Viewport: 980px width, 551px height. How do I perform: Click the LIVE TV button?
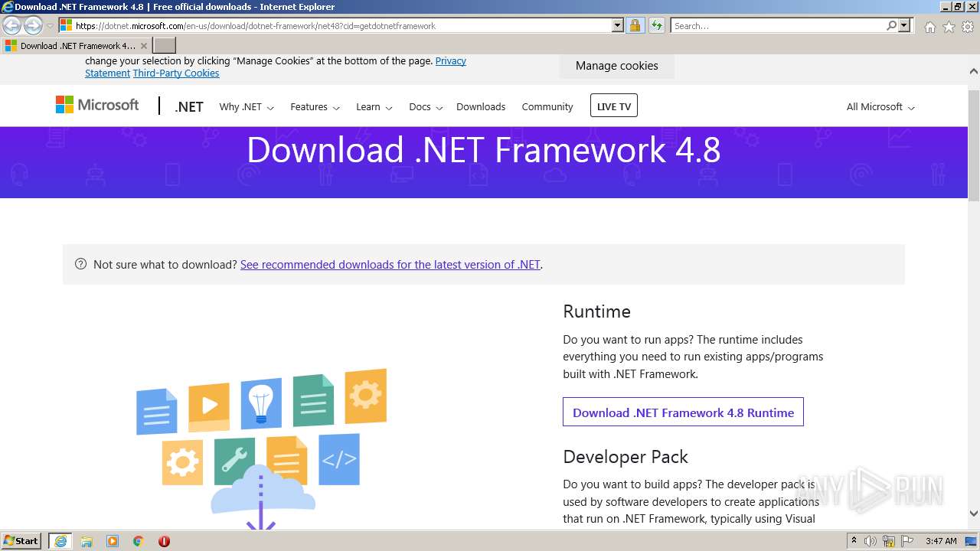[x=614, y=106]
